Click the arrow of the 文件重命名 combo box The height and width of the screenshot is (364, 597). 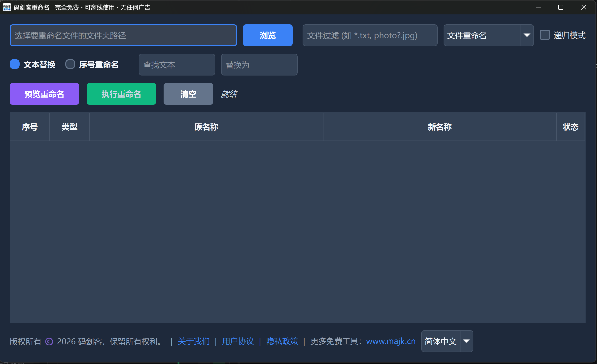click(527, 35)
